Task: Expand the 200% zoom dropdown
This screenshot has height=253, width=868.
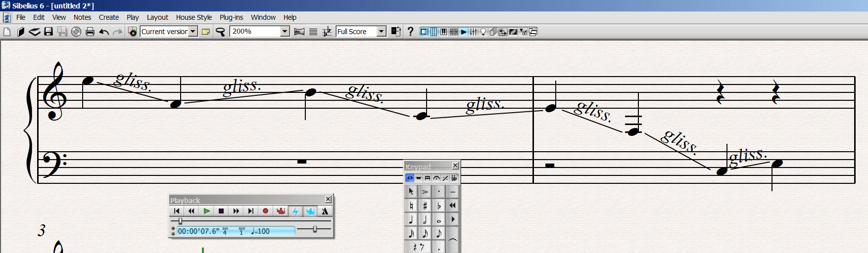Action: [x=285, y=32]
